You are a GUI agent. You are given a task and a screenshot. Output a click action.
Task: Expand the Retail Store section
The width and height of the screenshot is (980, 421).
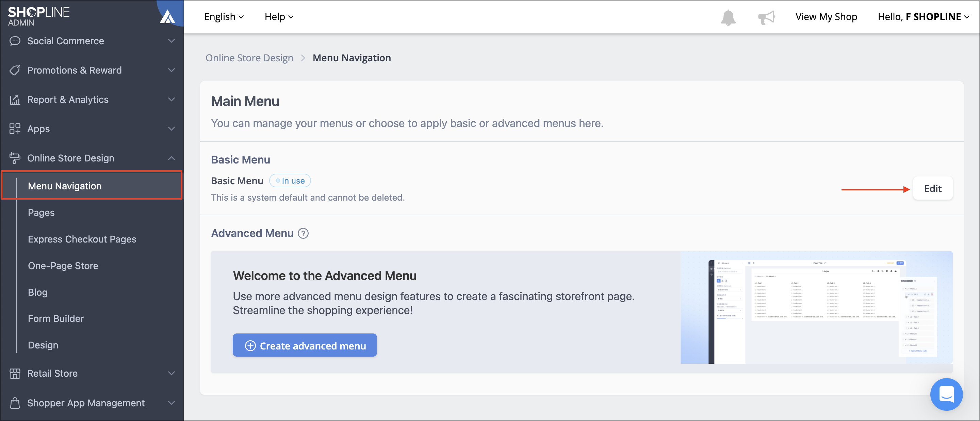tap(171, 373)
